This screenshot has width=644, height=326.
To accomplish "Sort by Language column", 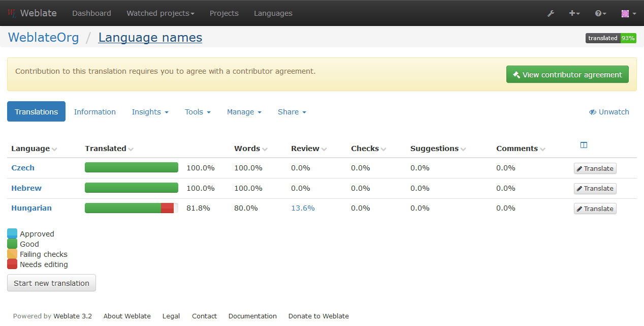I will coord(34,149).
